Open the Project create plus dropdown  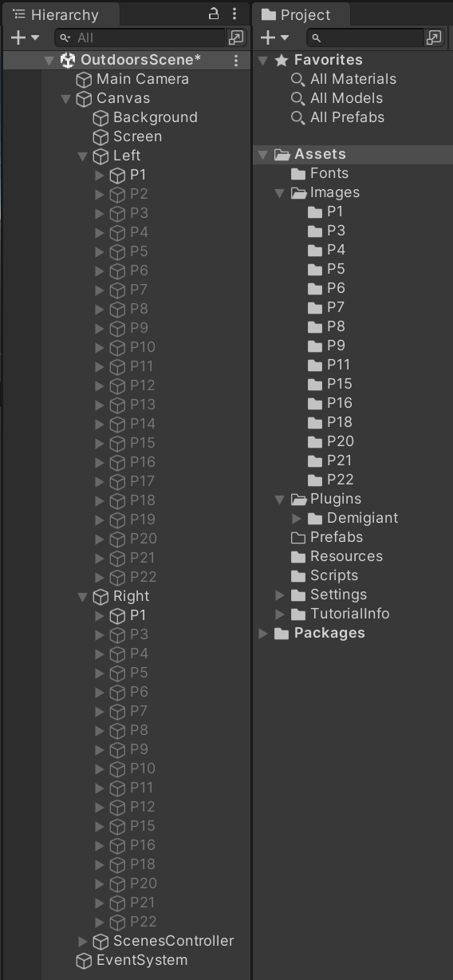pyautogui.click(x=274, y=38)
